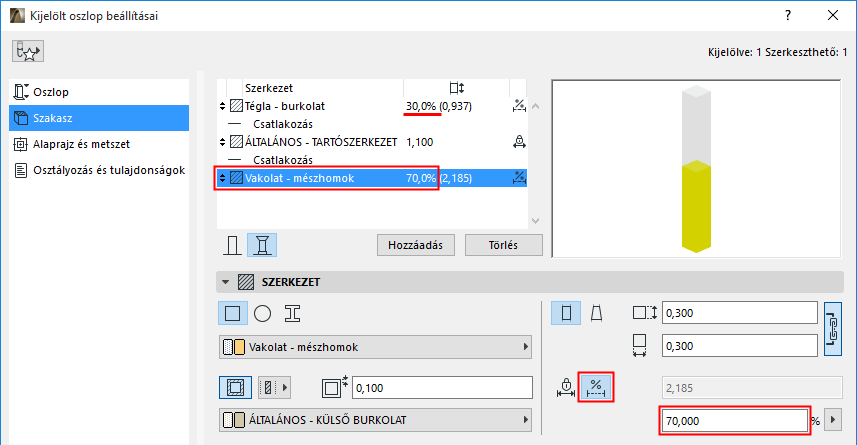Choose the multi-segment column icon

tap(264, 244)
